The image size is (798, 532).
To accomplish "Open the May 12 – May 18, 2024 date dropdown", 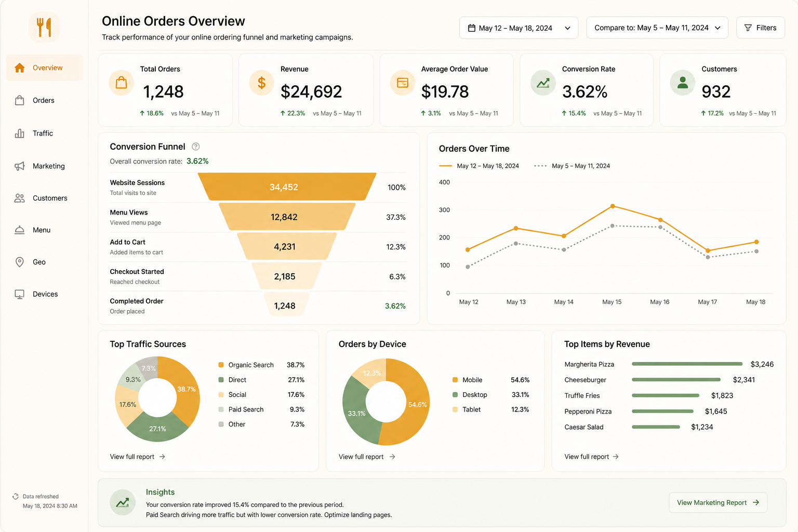I will pos(518,28).
